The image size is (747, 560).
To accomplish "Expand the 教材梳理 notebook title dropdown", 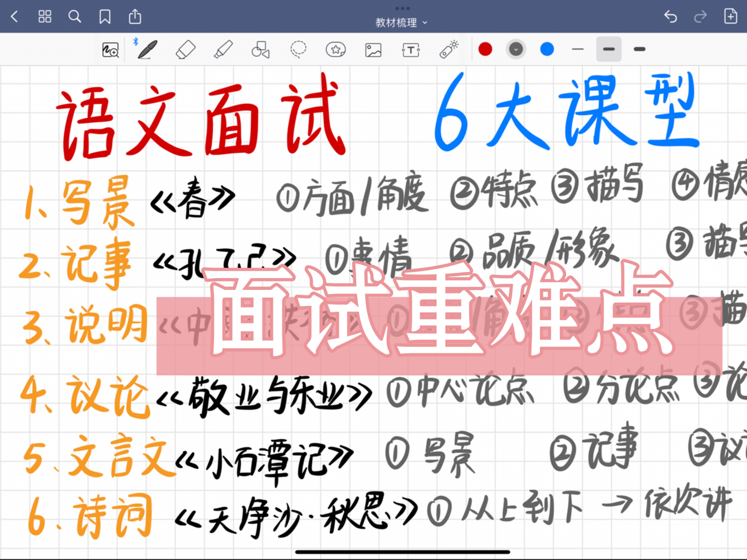I will [x=401, y=23].
